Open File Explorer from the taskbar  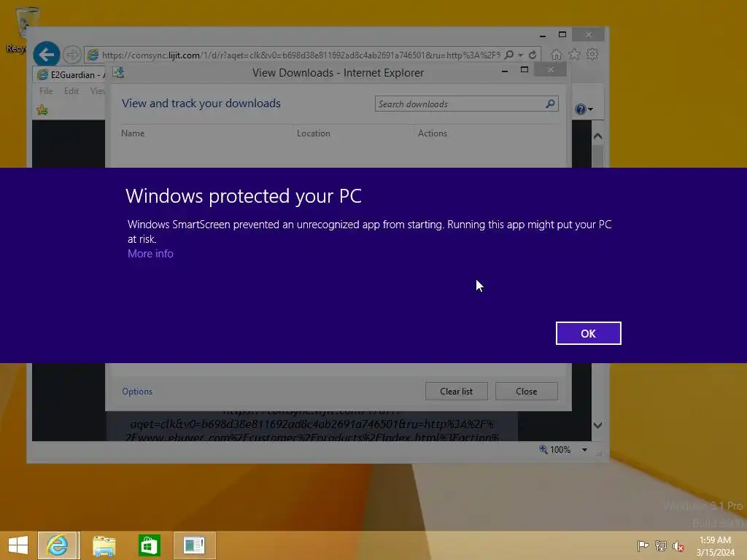click(104, 546)
